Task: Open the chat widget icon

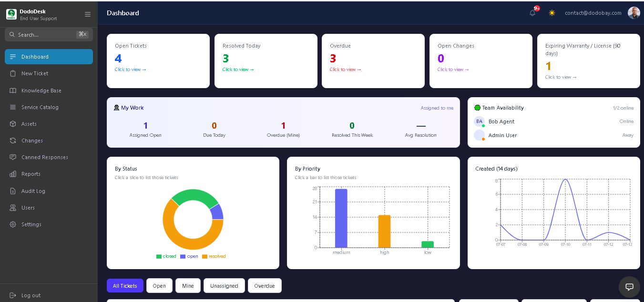Action: click(x=629, y=287)
